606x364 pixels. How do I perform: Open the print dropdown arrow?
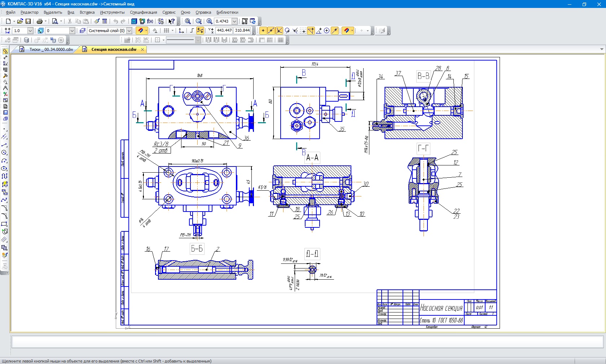(46, 21)
